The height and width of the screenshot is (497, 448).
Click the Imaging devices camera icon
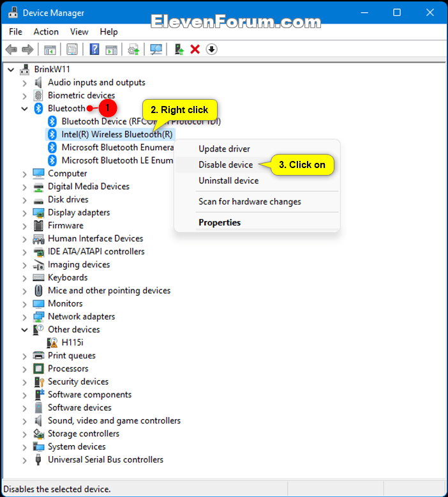39,264
